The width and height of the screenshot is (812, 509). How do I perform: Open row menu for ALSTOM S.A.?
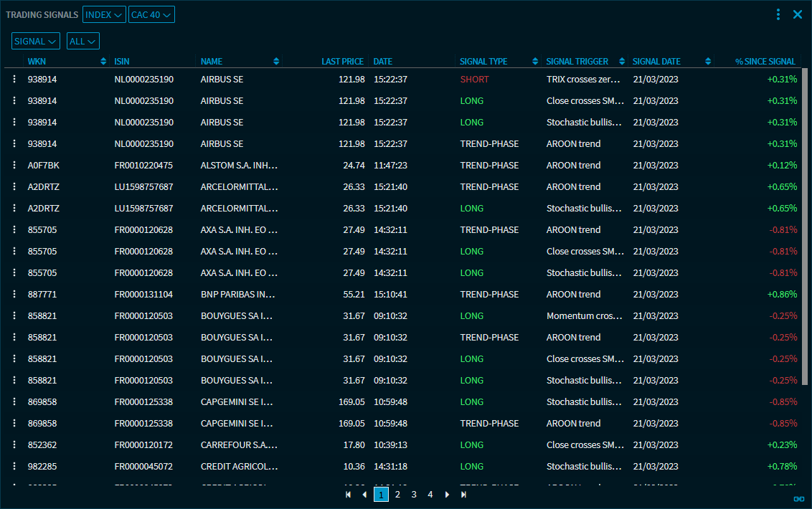[x=14, y=166]
